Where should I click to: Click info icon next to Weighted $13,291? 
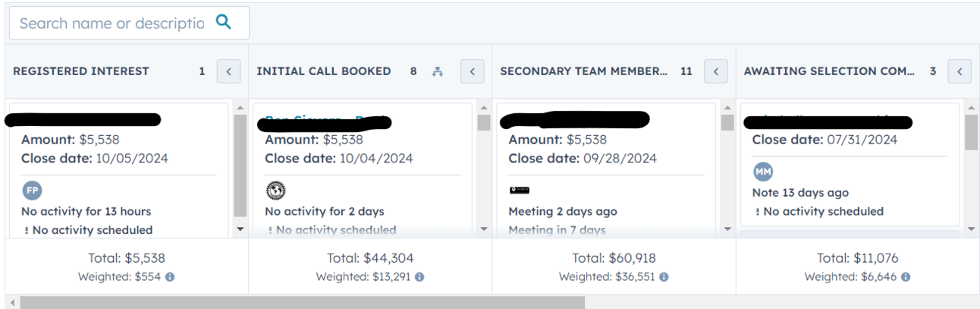tap(419, 277)
